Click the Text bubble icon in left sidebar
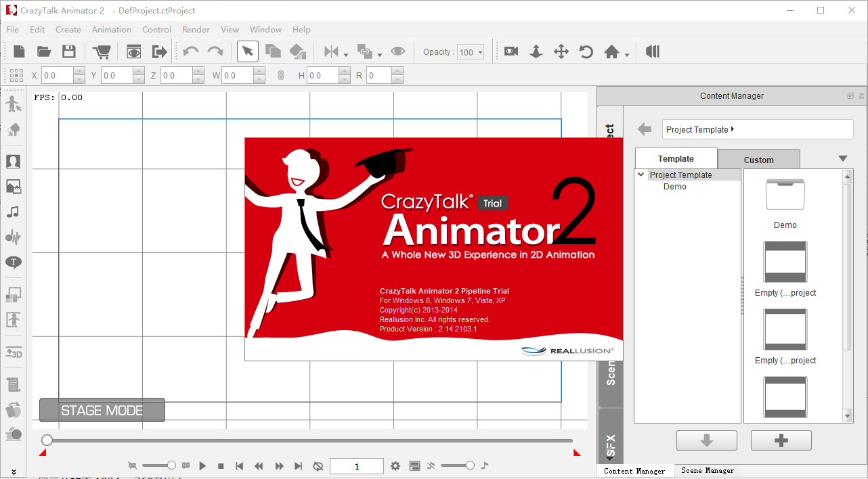868x479 pixels. tap(14, 263)
